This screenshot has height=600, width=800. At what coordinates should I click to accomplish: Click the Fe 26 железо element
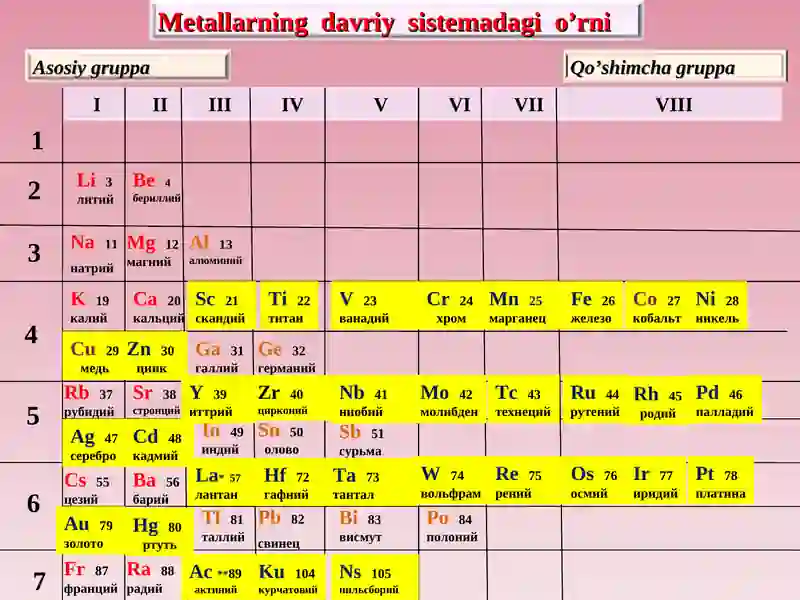click(x=592, y=307)
